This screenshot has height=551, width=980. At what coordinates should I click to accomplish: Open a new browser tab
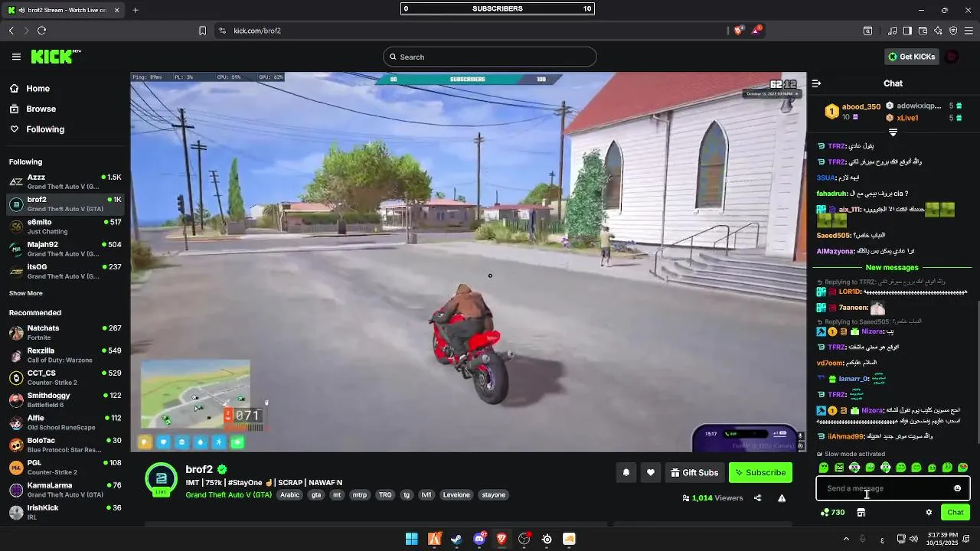point(136,10)
